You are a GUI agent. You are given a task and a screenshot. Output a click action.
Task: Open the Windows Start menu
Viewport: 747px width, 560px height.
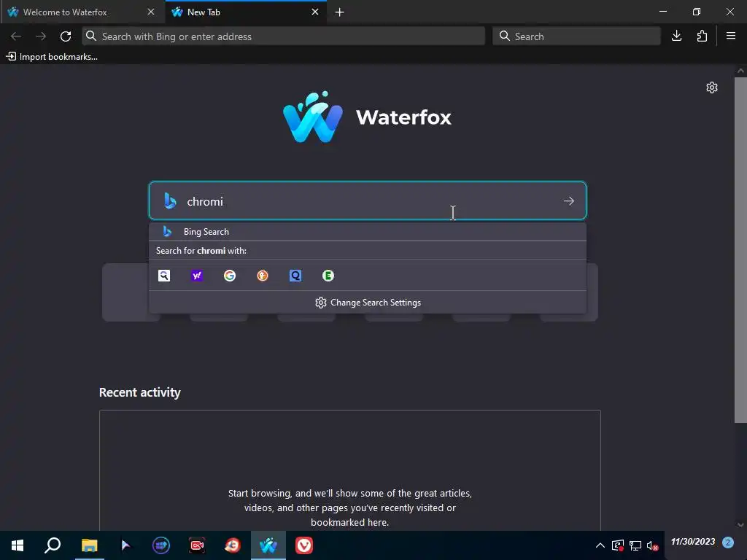pyautogui.click(x=18, y=545)
